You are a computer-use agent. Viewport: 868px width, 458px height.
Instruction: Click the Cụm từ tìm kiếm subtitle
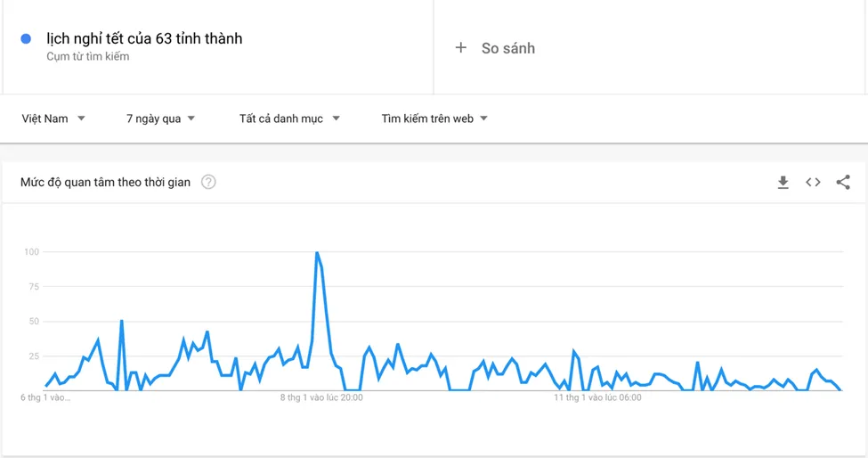88,57
